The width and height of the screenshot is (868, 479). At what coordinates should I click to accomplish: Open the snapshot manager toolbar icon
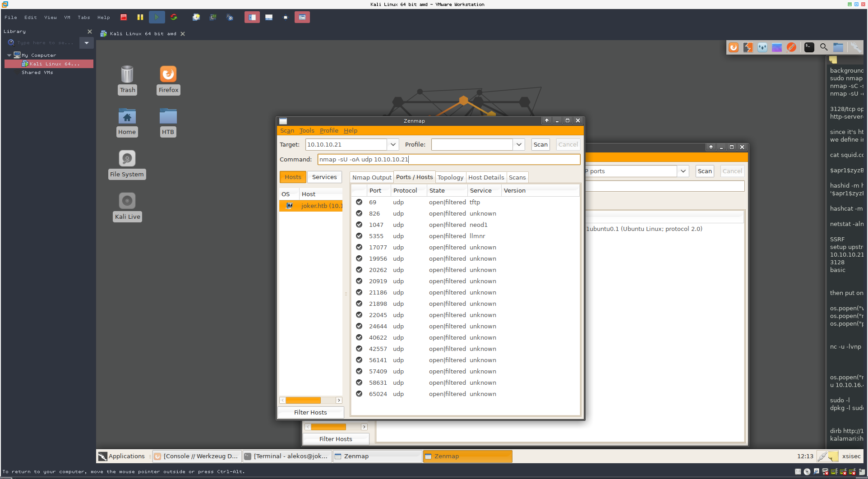[x=230, y=17]
